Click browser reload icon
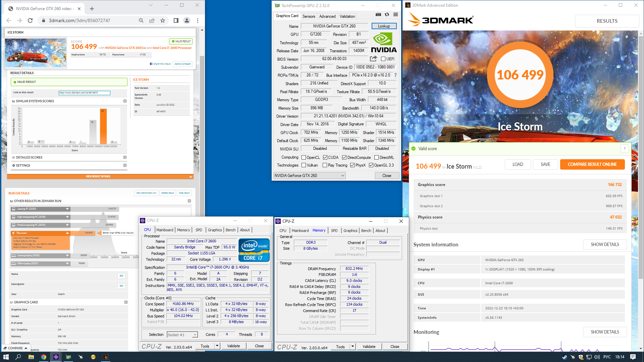 pyautogui.click(x=30, y=20)
